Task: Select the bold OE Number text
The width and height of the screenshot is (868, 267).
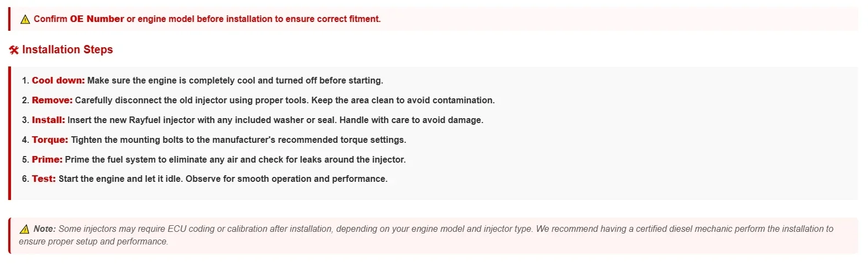Action: [x=97, y=19]
